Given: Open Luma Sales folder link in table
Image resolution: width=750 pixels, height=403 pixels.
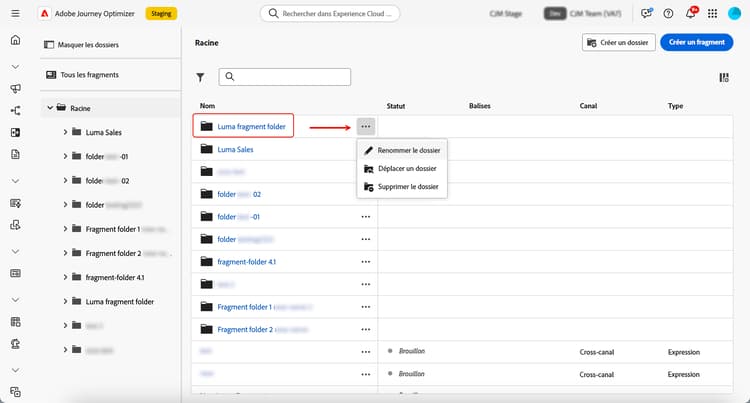Looking at the screenshot, I should pyautogui.click(x=235, y=150).
